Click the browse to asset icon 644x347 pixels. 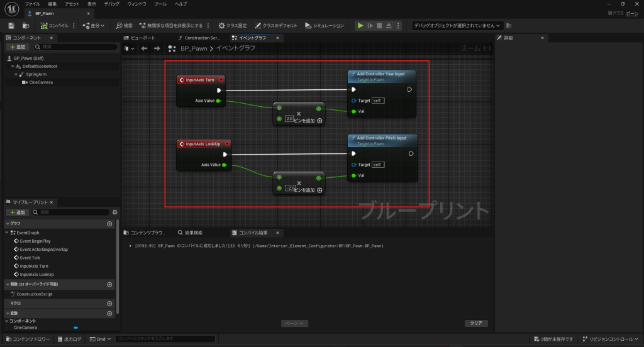pos(26,26)
